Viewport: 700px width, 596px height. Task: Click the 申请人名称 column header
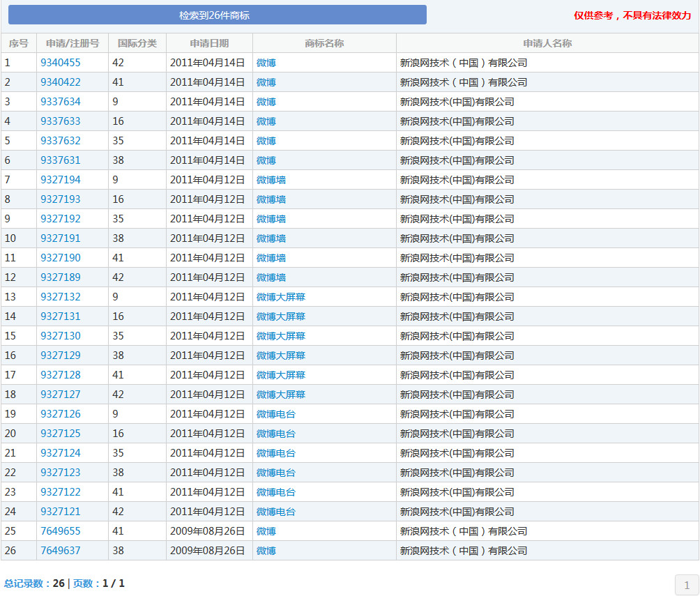pyautogui.click(x=547, y=43)
